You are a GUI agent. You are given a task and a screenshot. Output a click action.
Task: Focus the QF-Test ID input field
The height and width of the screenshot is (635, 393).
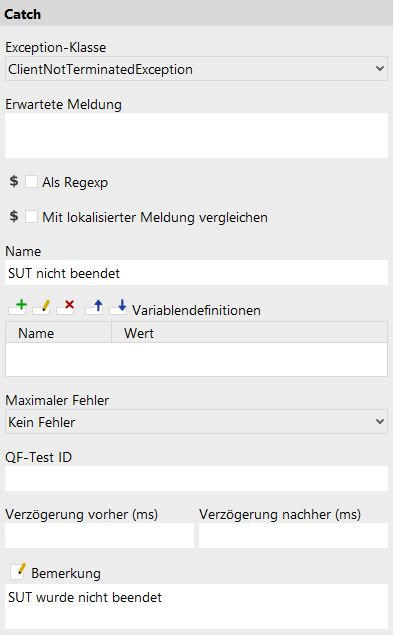pyautogui.click(x=196, y=479)
